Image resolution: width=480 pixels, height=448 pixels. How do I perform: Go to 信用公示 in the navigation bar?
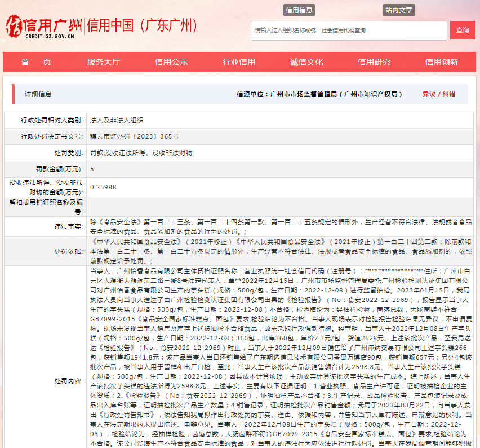tap(171, 62)
